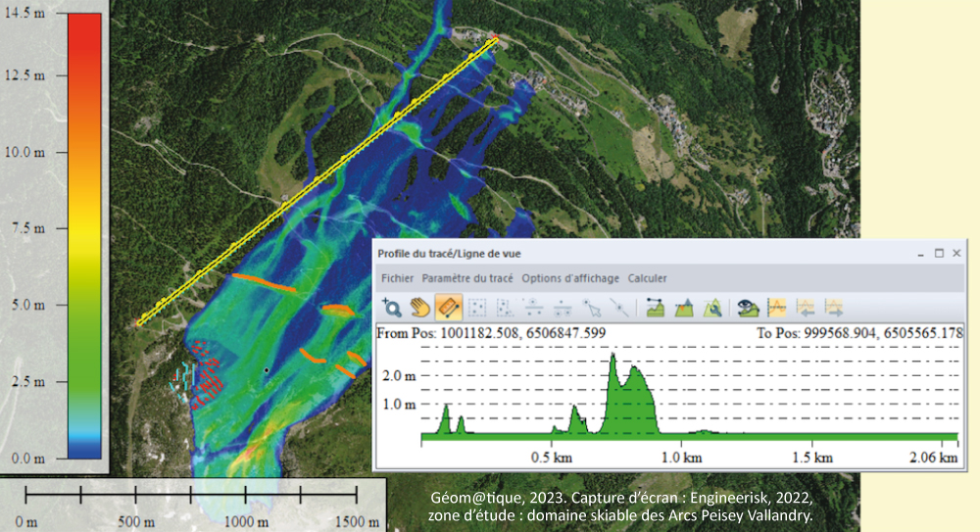980x532 pixels.
Task: Open the cut-and-fill terrain profile tool
Action: (x=684, y=308)
